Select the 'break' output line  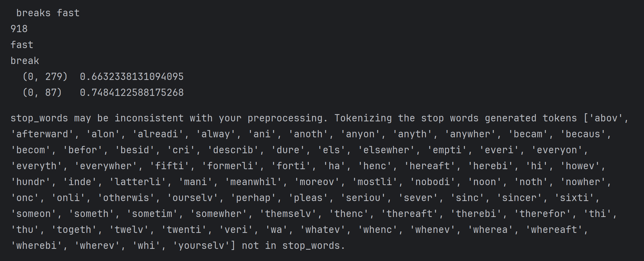click(x=25, y=61)
